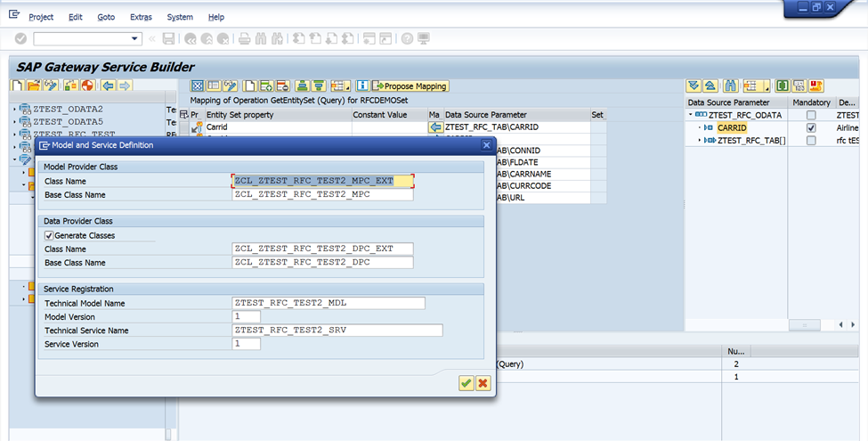The width and height of the screenshot is (868, 441).
Task: Expand the ZTEST_RFC_TAB[] node
Action: point(700,140)
